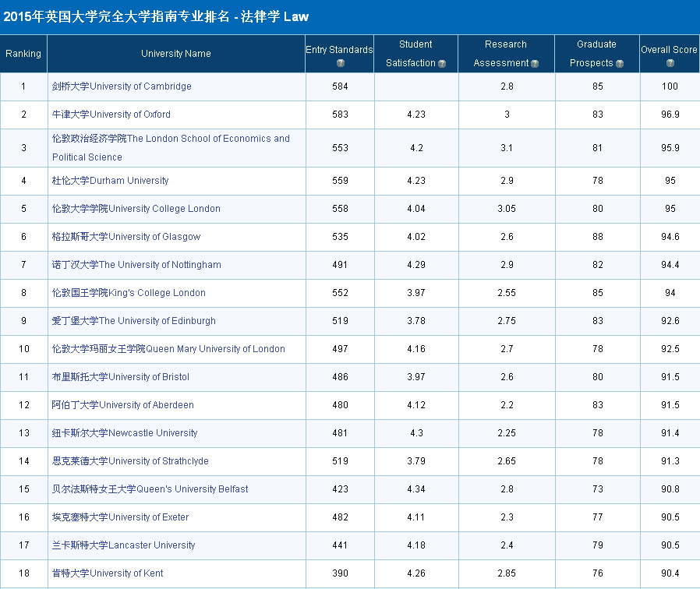The image size is (700, 589).
Task: Select Oxford's overall score 96.9
Action: [x=670, y=115]
